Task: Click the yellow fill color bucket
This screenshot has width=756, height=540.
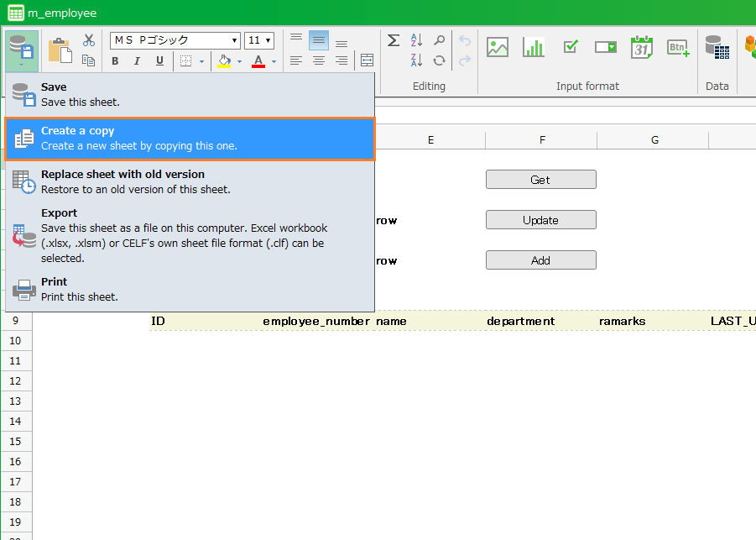Action: pos(224,60)
